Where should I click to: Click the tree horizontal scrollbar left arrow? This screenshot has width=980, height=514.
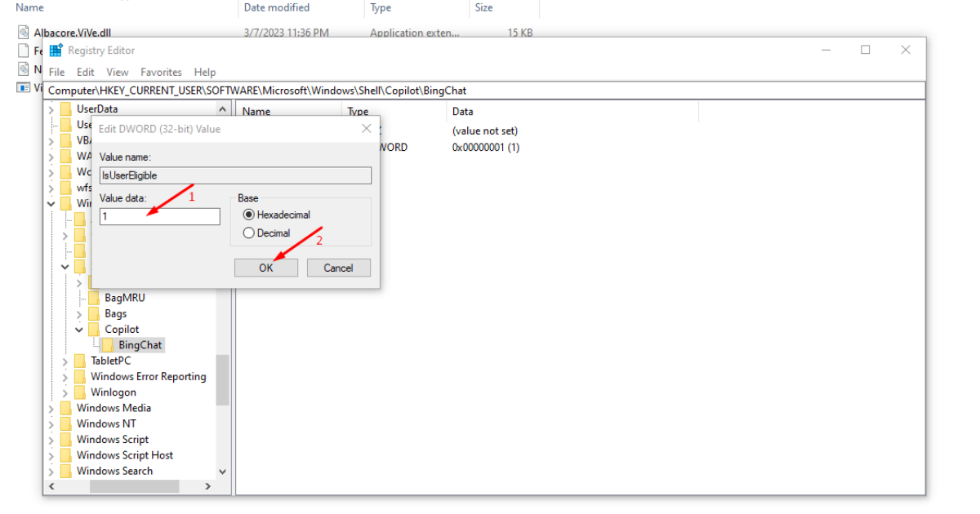(x=52, y=486)
